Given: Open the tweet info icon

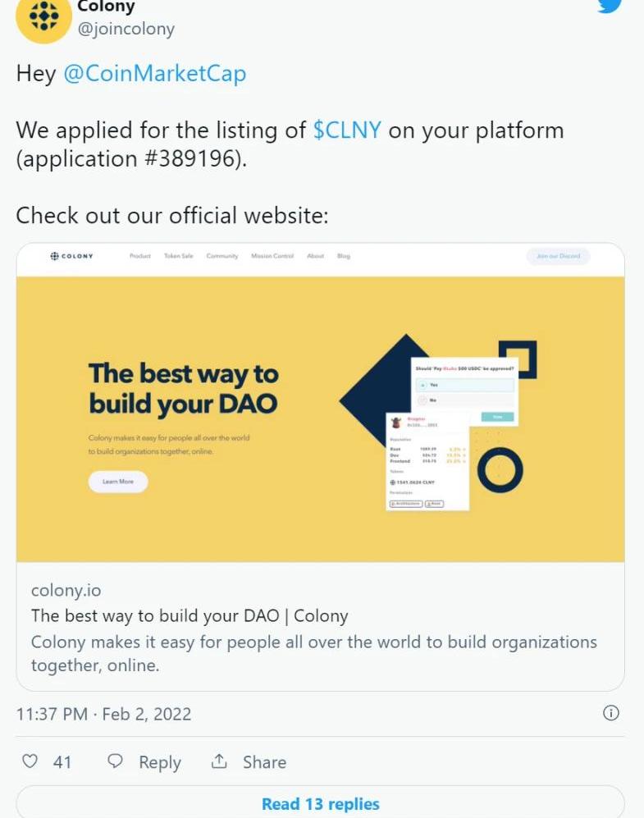Looking at the screenshot, I should pos(610,713).
